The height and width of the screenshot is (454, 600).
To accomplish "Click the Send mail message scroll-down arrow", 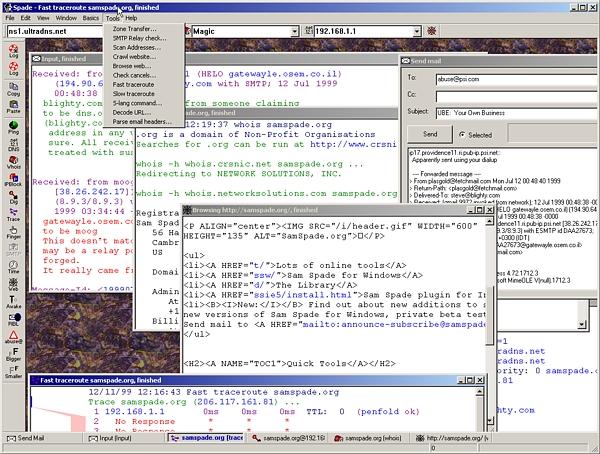I will (x=582, y=324).
